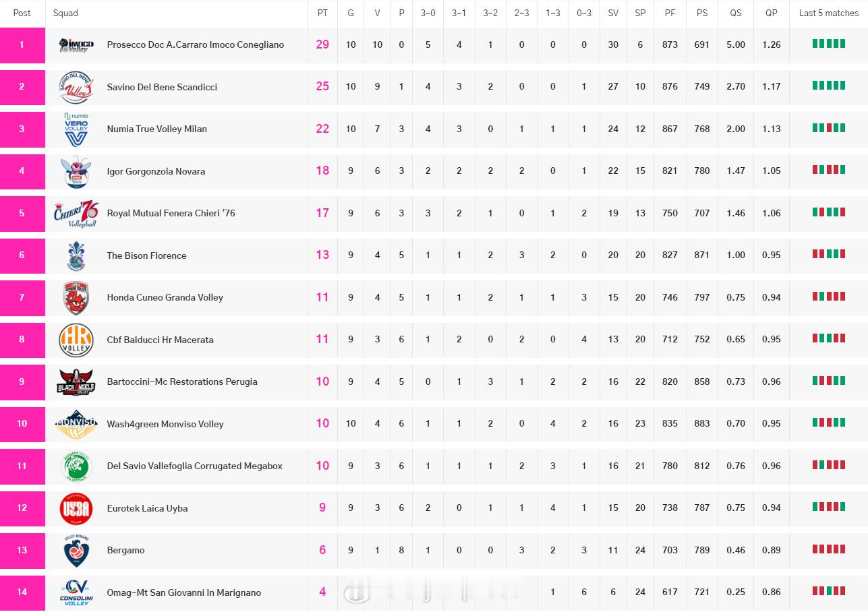
Task: Click The Bison Florence team crest
Action: (x=76, y=255)
